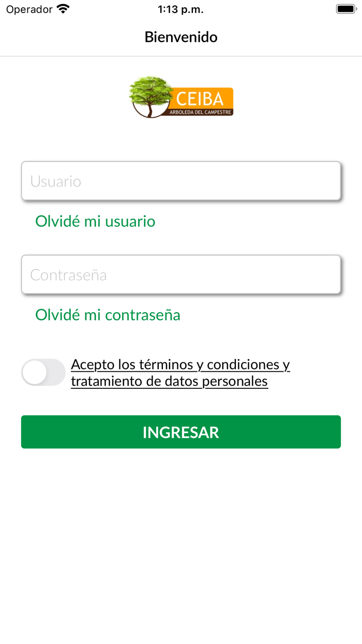The width and height of the screenshot is (362, 644).
Task: Enable the terms acceptance switch
Action: (x=43, y=372)
